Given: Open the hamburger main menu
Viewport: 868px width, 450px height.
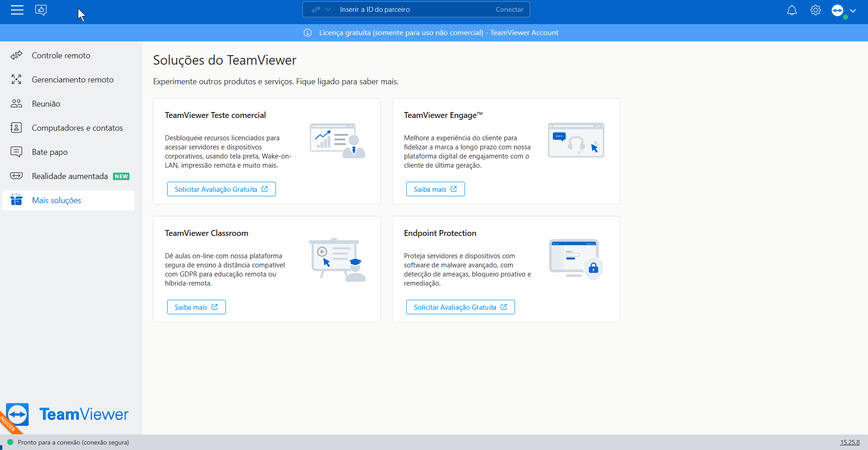Looking at the screenshot, I should click(x=17, y=10).
